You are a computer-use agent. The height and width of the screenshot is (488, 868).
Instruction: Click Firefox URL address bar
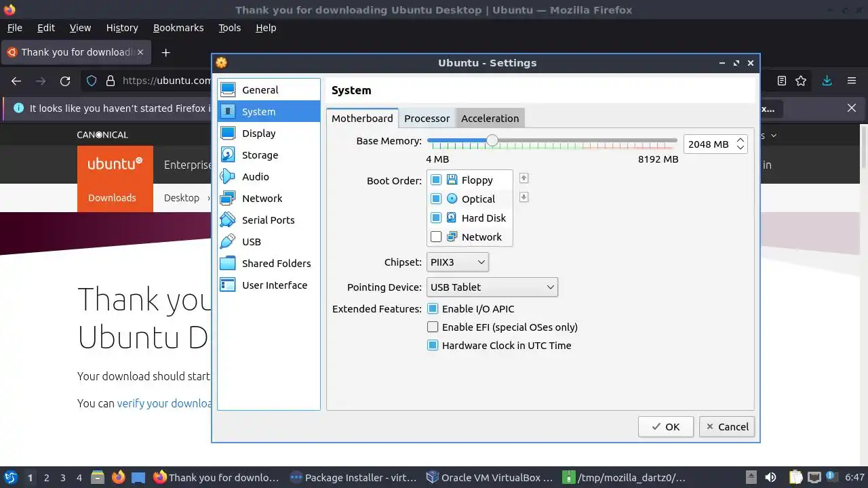[x=166, y=81]
